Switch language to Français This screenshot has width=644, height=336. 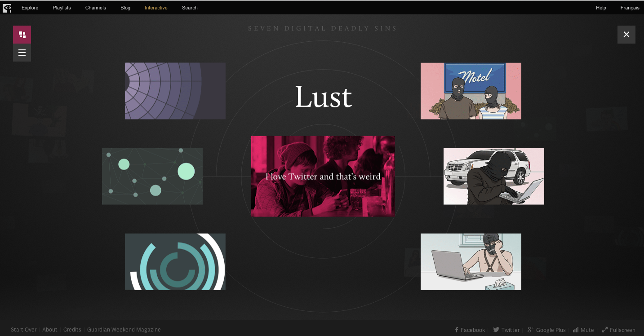point(630,8)
